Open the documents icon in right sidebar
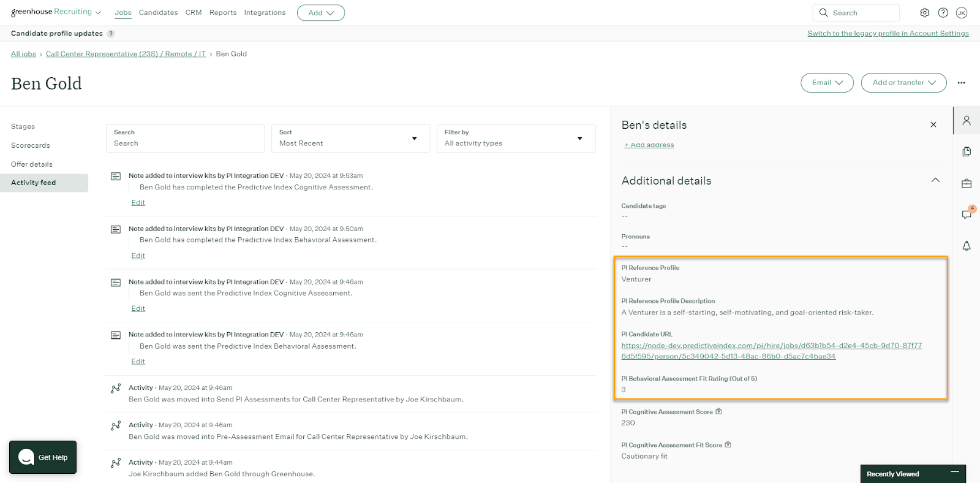 coord(967,151)
